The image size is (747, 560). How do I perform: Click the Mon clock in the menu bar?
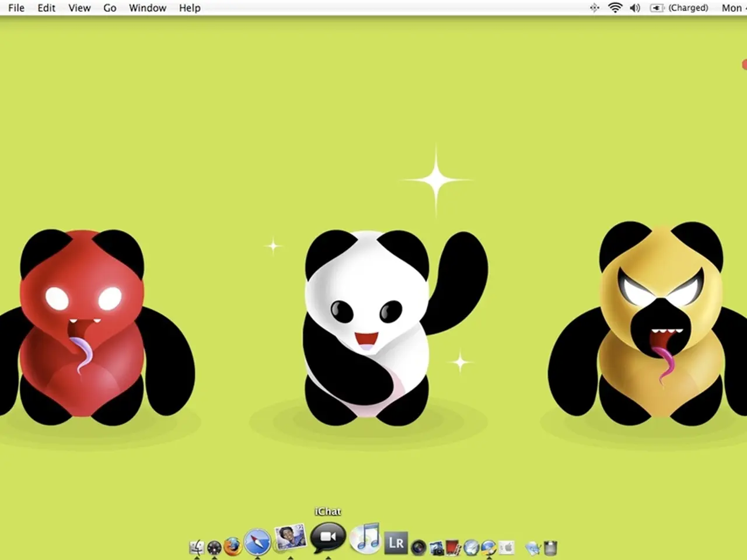coord(732,8)
